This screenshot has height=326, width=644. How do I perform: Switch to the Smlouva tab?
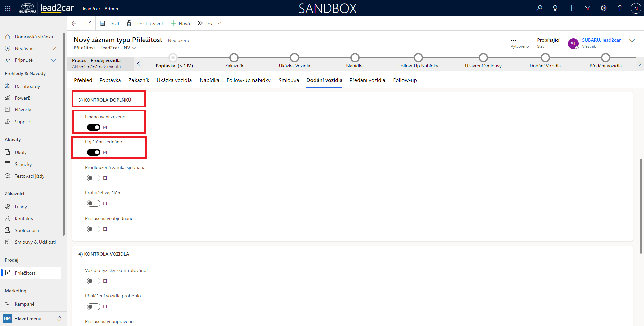click(288, 80)
